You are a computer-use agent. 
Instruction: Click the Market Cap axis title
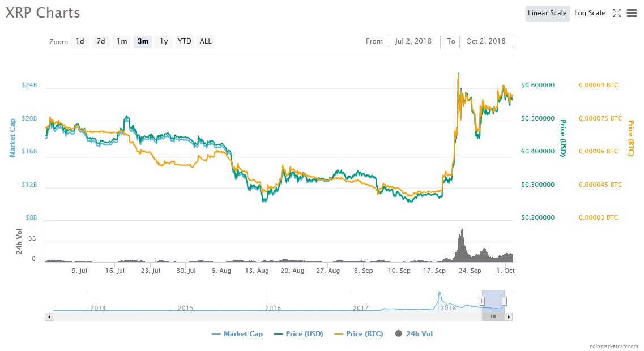pos(12,138)
